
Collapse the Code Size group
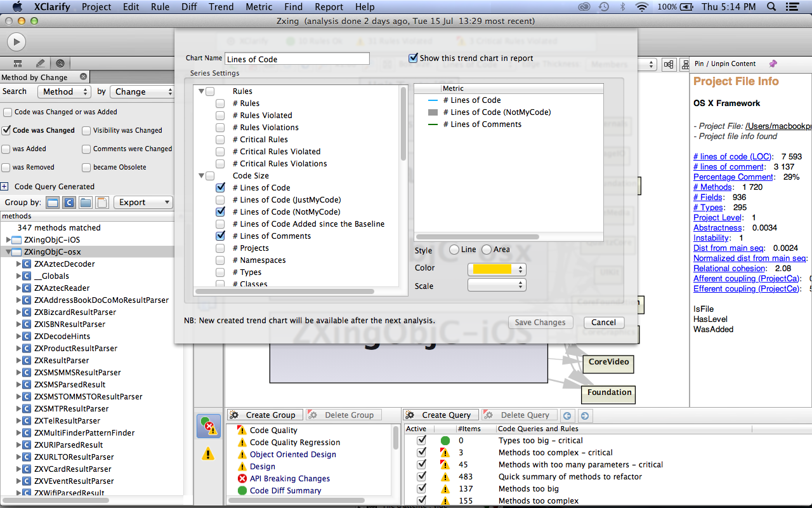[x=201, y=176]
